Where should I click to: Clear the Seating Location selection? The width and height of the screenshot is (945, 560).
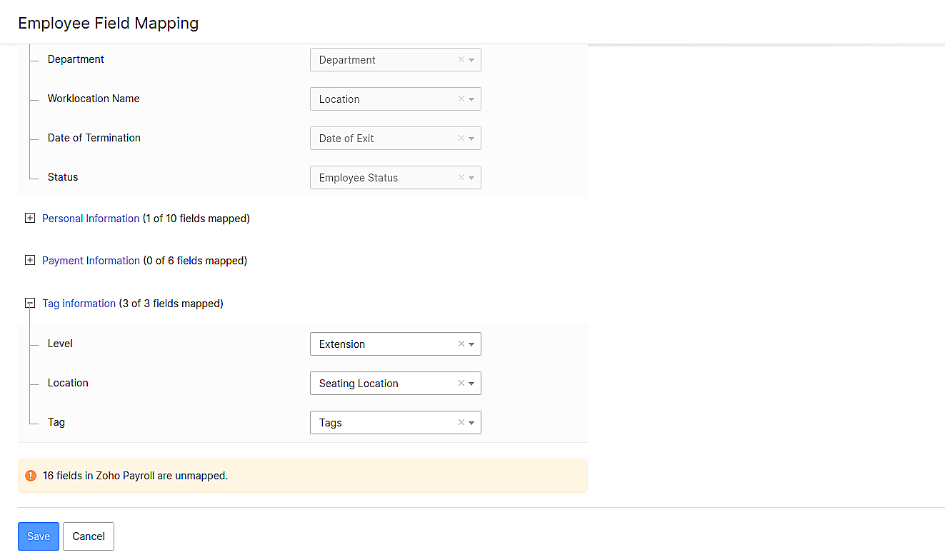(x=461, y=384)
